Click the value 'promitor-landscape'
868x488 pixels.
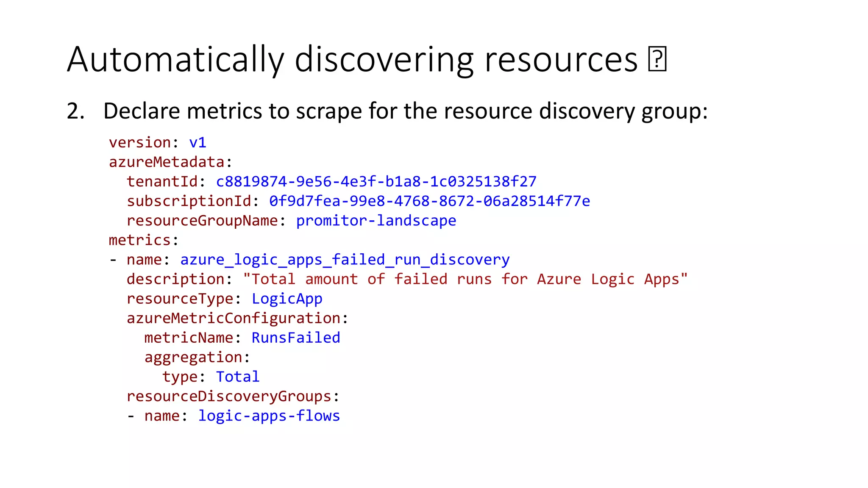(376, 220)
